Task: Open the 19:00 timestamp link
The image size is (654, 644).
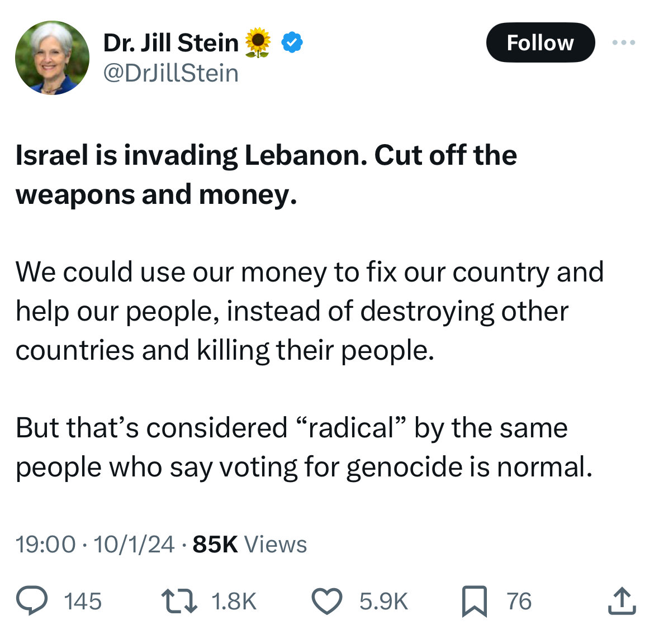Action: coord(45,545)
